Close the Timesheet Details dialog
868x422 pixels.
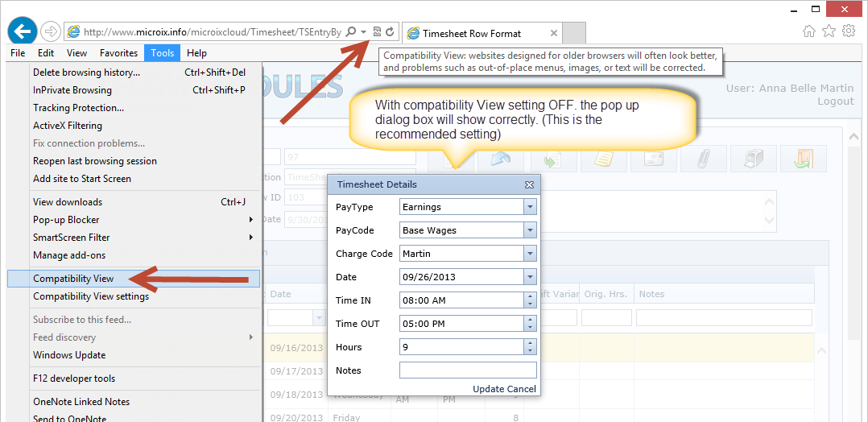click(x=529, y=184)
